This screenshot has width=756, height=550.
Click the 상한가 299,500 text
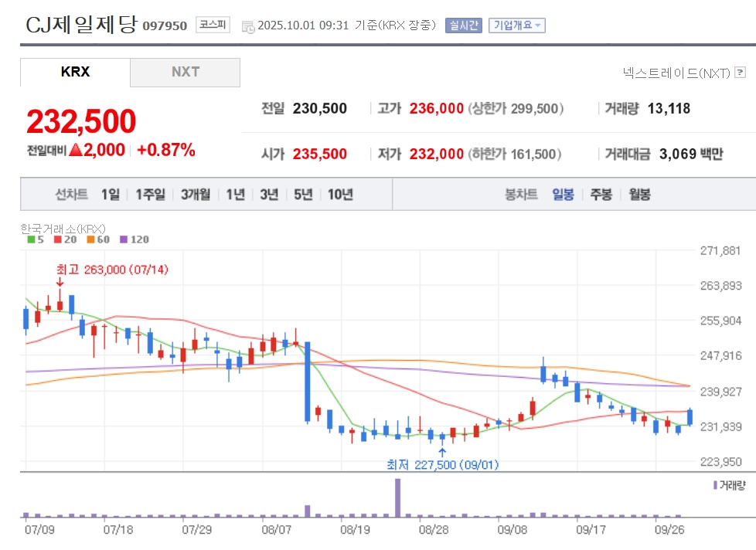[516, 108]
